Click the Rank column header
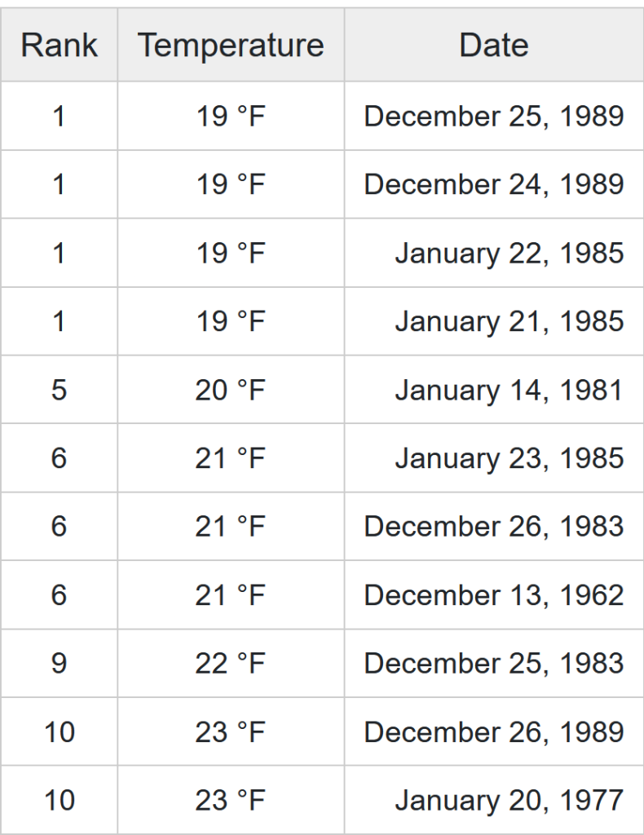The image size is (644, 835). click(59, 45)
